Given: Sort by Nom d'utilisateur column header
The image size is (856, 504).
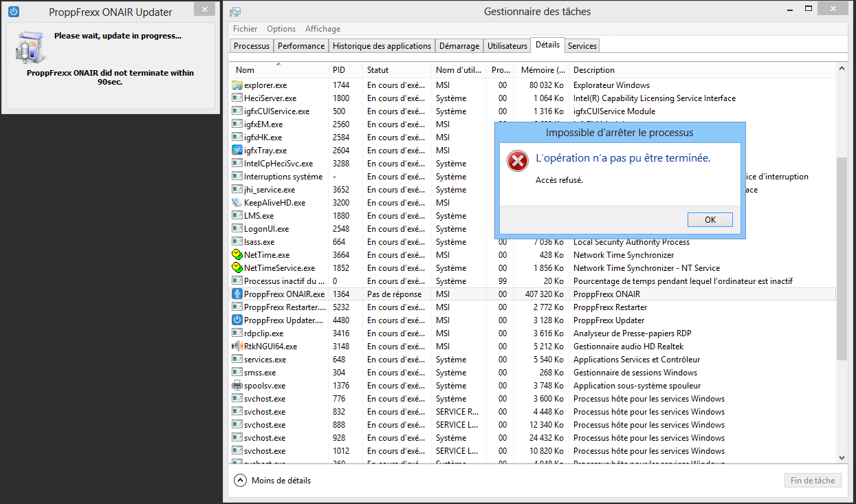Looking at the screenshot, I should (x=459, y=70).
